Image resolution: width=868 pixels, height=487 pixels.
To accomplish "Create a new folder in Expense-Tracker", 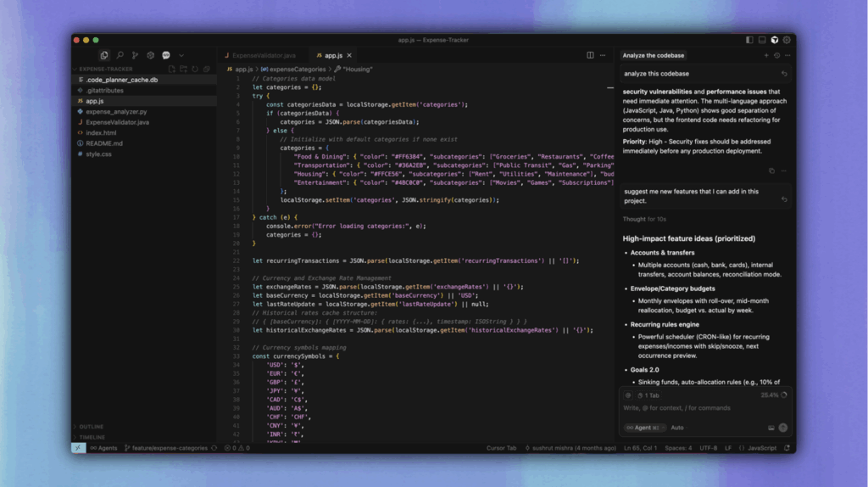I will coord(183,70).
